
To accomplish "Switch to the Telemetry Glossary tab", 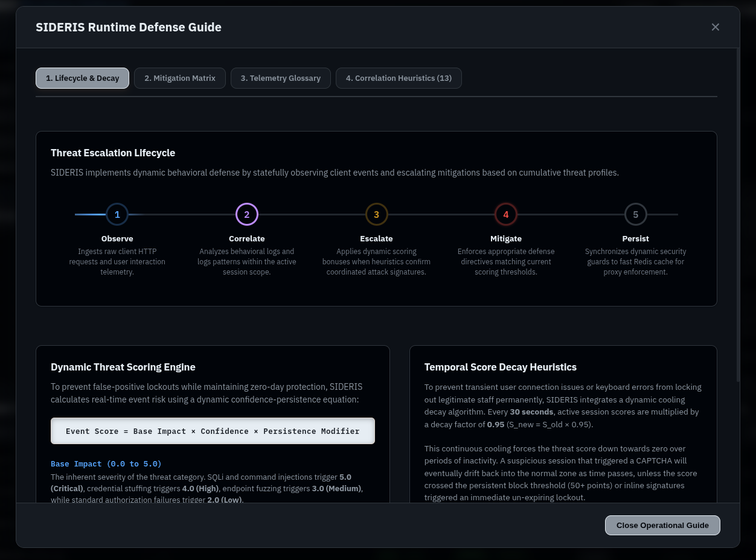I will (281, 78).
